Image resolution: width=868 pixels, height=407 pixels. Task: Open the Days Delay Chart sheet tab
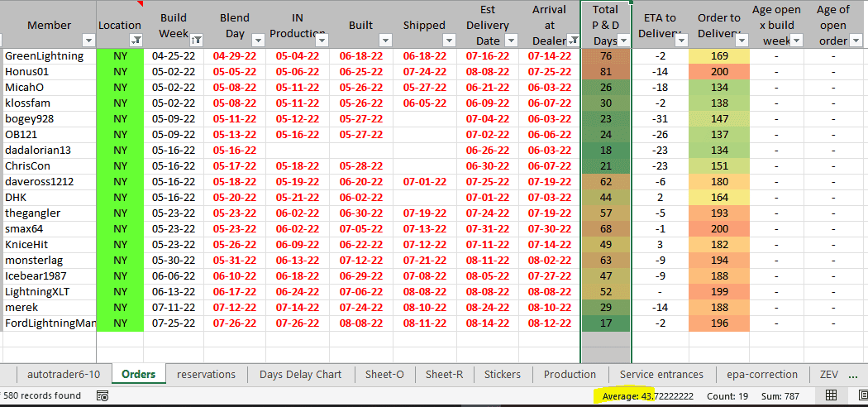[300, 375]
